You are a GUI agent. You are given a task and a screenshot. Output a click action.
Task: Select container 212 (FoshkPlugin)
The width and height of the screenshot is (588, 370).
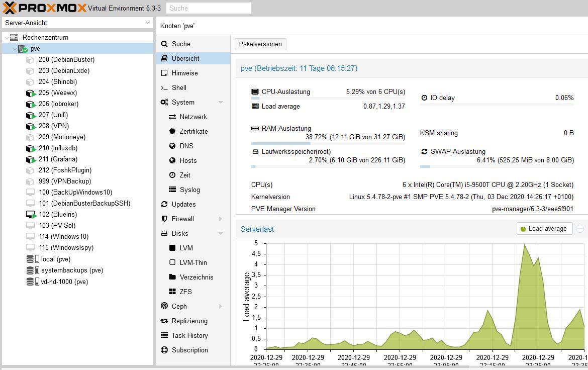pyautogui.click(x=77, y=170)
